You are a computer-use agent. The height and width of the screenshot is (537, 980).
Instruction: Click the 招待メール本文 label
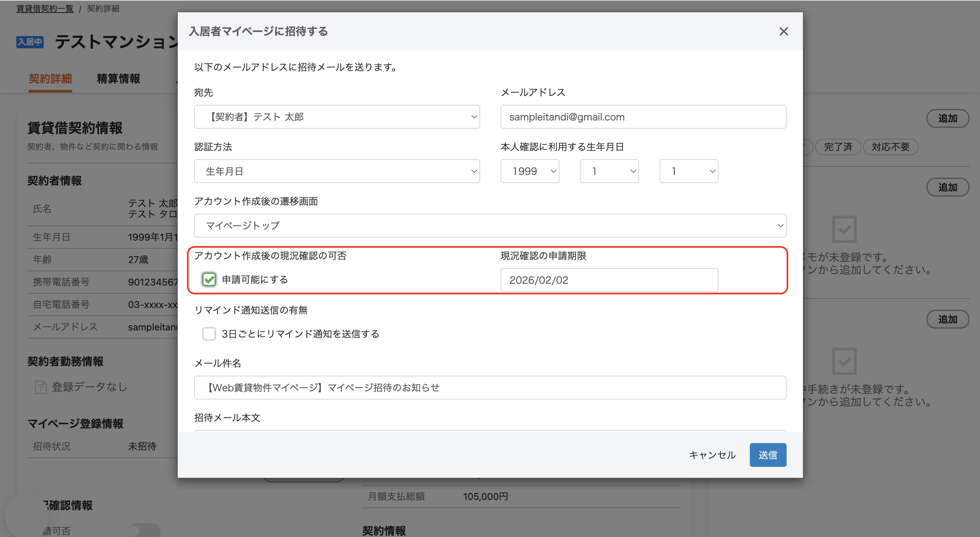[227, 418]
